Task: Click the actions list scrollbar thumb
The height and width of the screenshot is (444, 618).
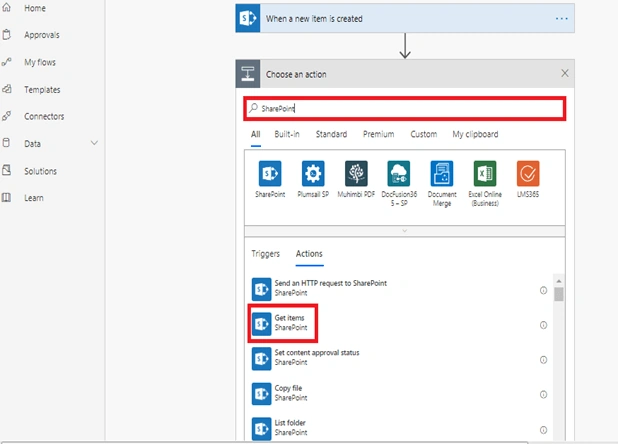Action: (x=558, y=294)
